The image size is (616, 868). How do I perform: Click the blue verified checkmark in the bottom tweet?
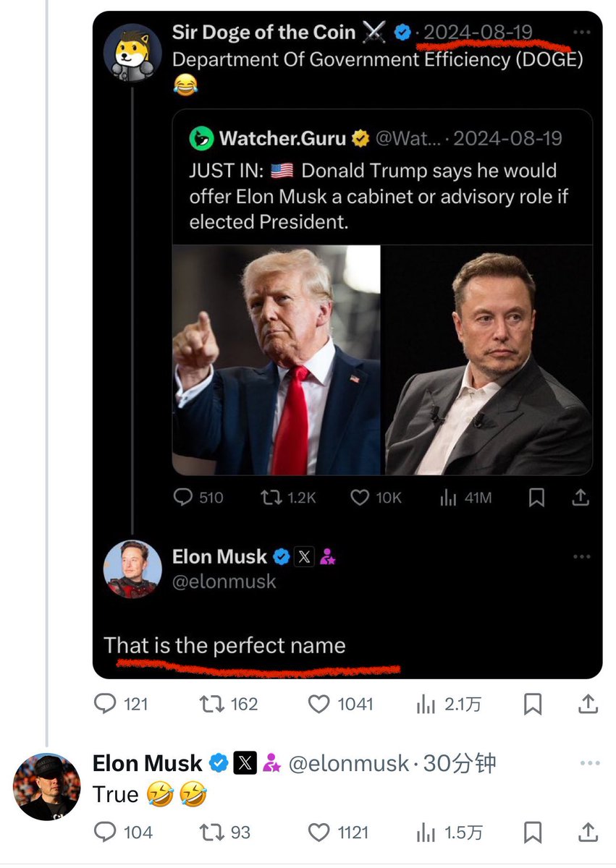click(x=218, y=764)
